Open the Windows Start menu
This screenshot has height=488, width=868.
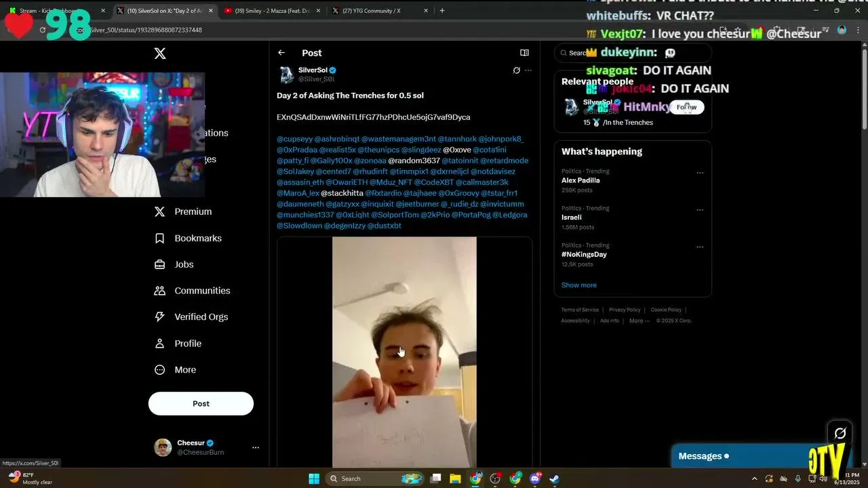tap(314, 479)
